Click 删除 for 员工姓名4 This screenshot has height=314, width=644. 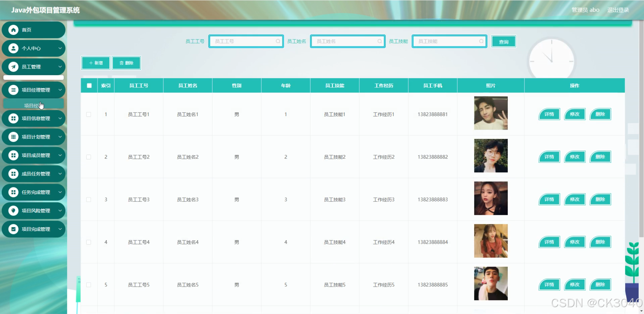point(600,242)
